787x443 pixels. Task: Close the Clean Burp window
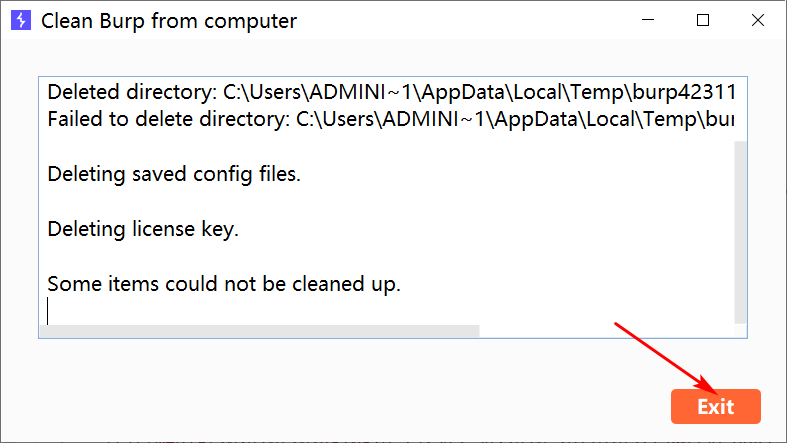[758, 20]
